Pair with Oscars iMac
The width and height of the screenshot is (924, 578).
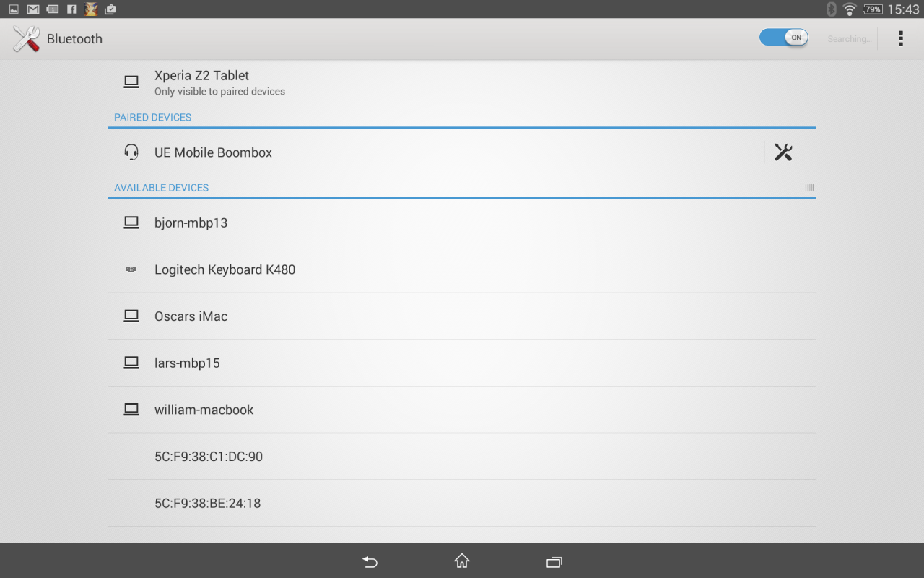point(462,316)
